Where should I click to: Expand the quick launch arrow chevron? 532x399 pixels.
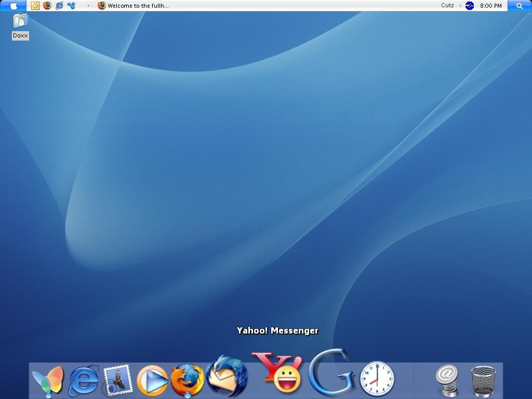[88, 6]
